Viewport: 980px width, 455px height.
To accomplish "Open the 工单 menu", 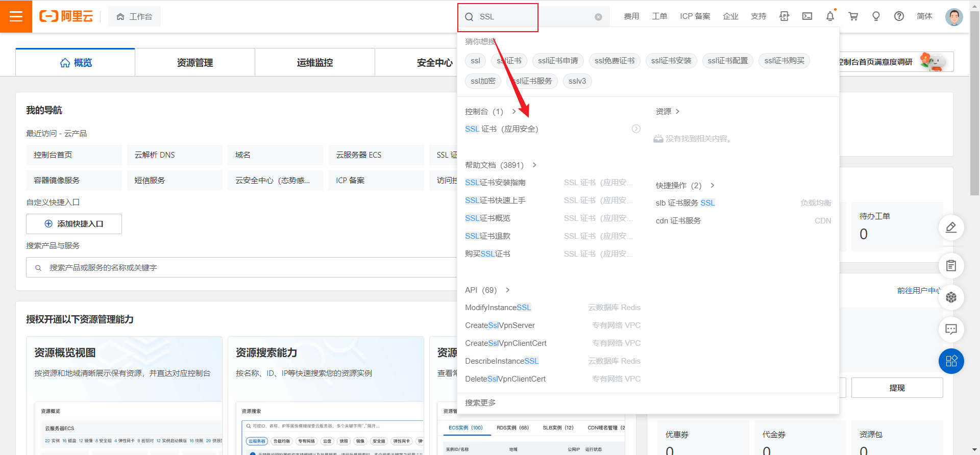I will [x=659, y=16].
